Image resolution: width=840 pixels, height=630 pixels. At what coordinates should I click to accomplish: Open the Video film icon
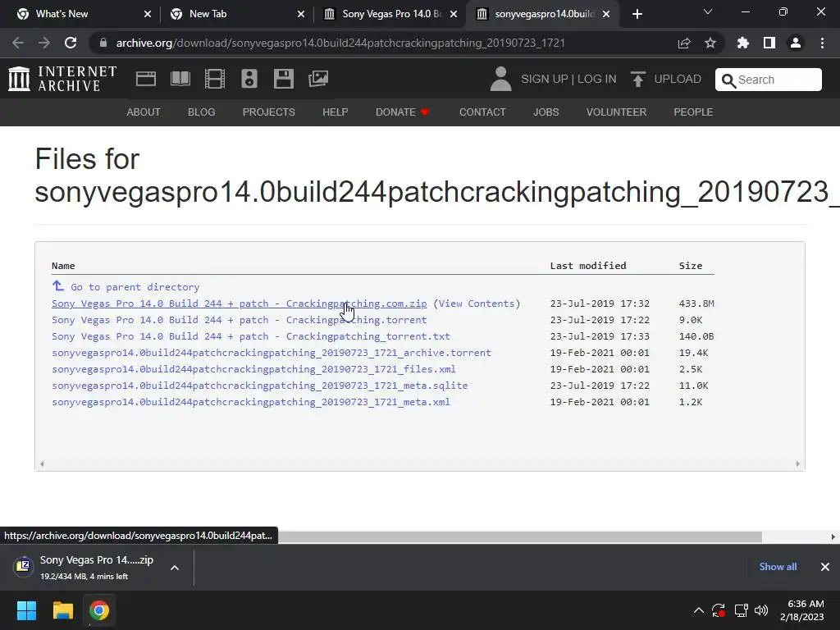point(215,79)
